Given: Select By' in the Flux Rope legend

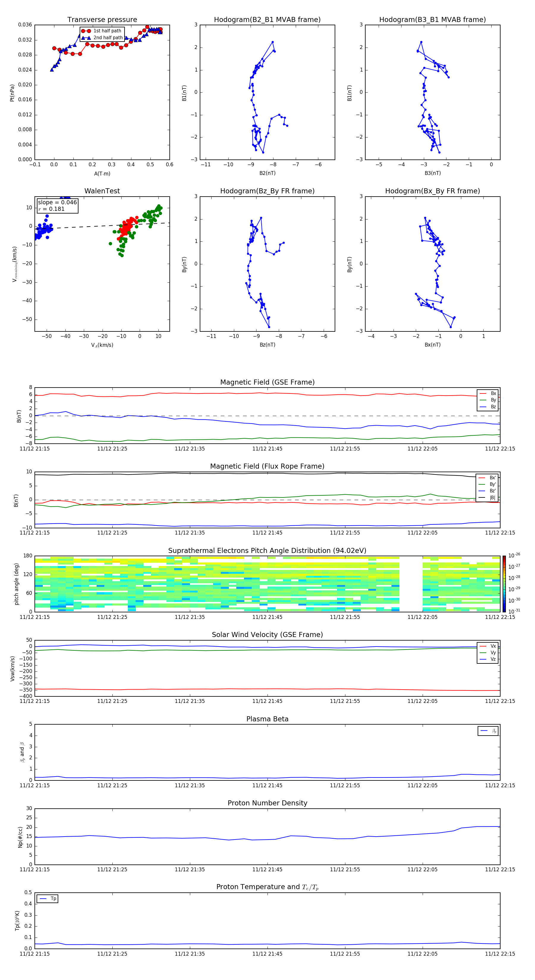Looking at the screenshot, I should coord(487,484).
